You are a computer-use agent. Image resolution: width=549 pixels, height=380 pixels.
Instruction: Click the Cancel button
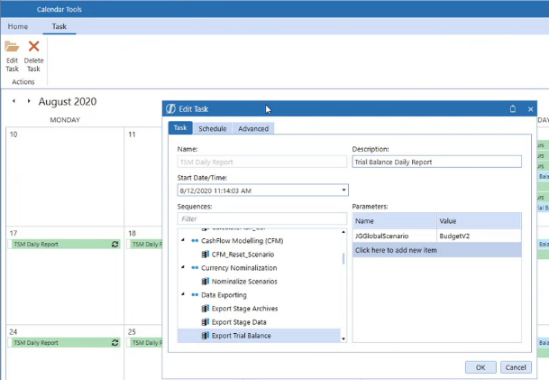pos(515,367)
